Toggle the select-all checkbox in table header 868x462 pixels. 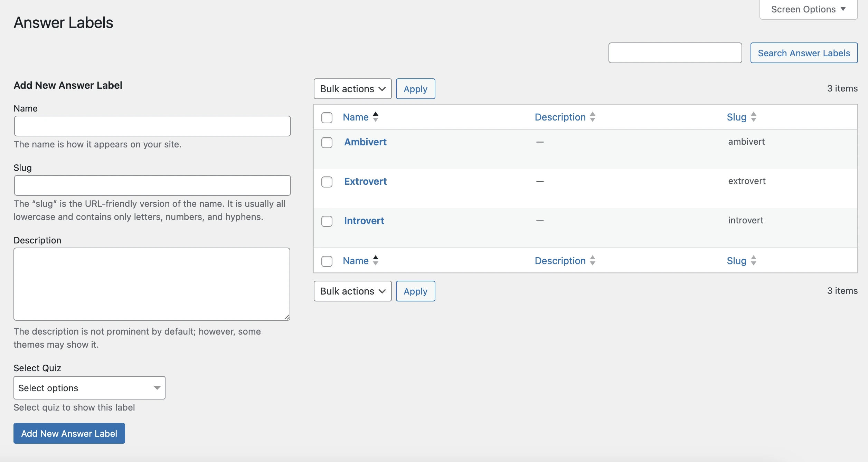327,118
